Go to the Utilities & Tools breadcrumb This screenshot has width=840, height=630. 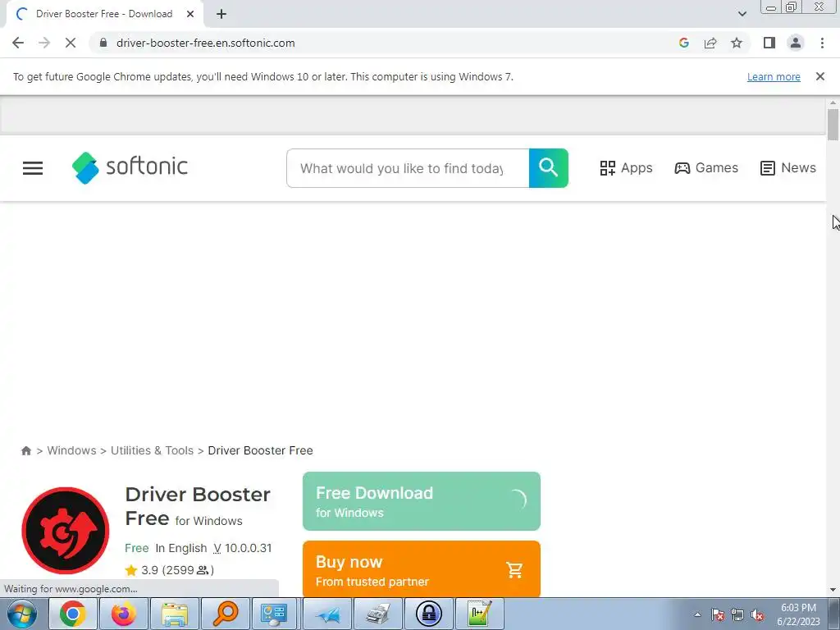[152, 450]
